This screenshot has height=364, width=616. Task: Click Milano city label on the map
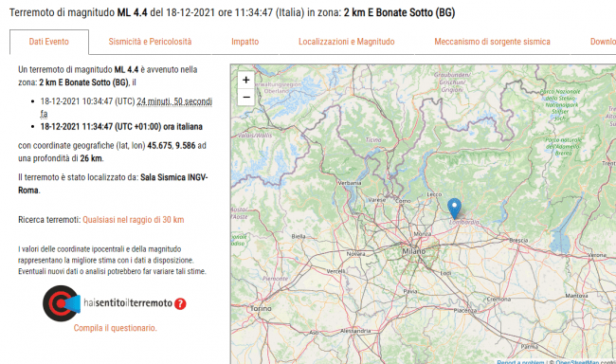point(414,251)
